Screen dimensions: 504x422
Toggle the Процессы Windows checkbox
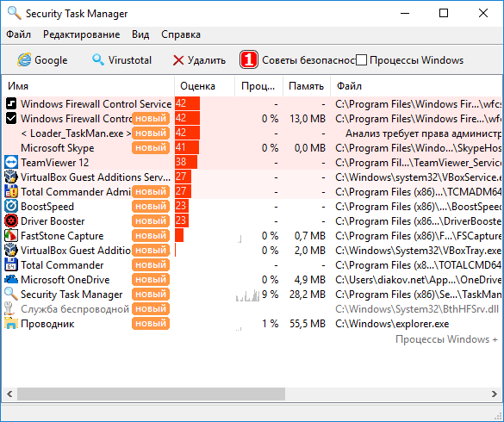coord(361,60)
